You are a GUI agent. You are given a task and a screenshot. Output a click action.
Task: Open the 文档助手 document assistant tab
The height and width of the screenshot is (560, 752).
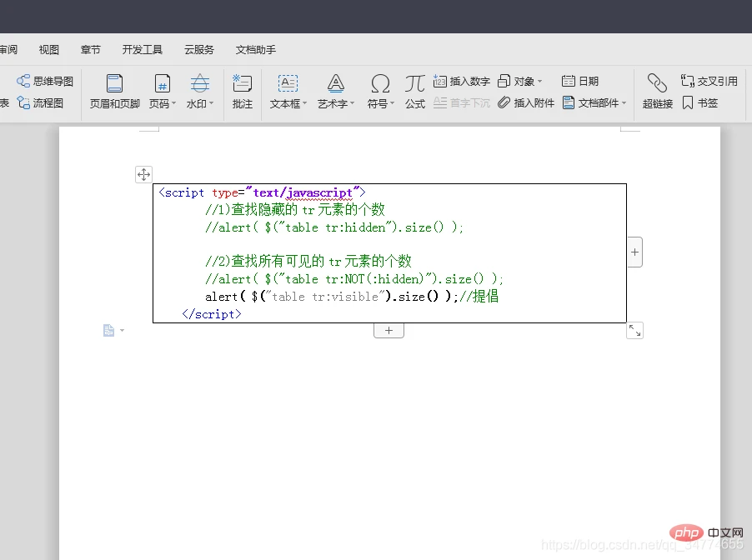[x=256, y=49]
